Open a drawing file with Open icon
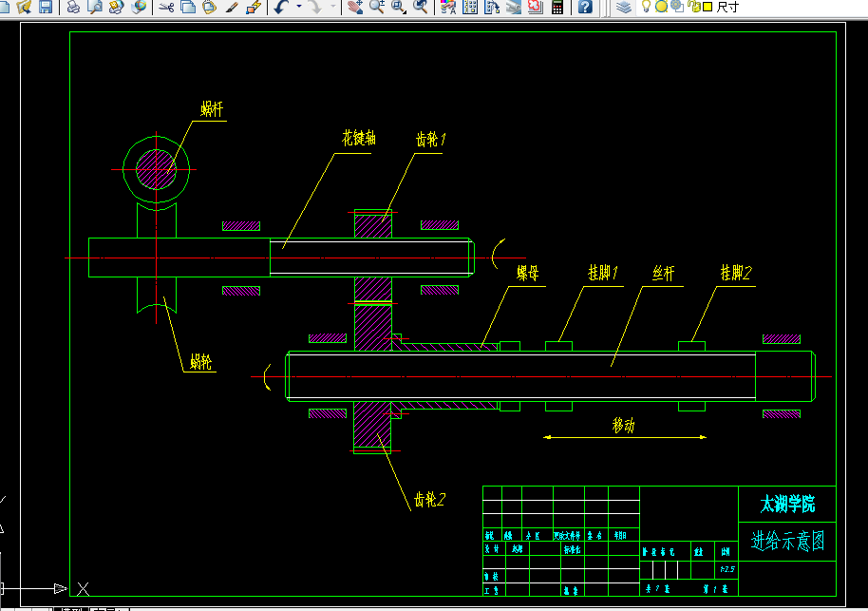The image size is (868, 611). [x=25, y=7]
